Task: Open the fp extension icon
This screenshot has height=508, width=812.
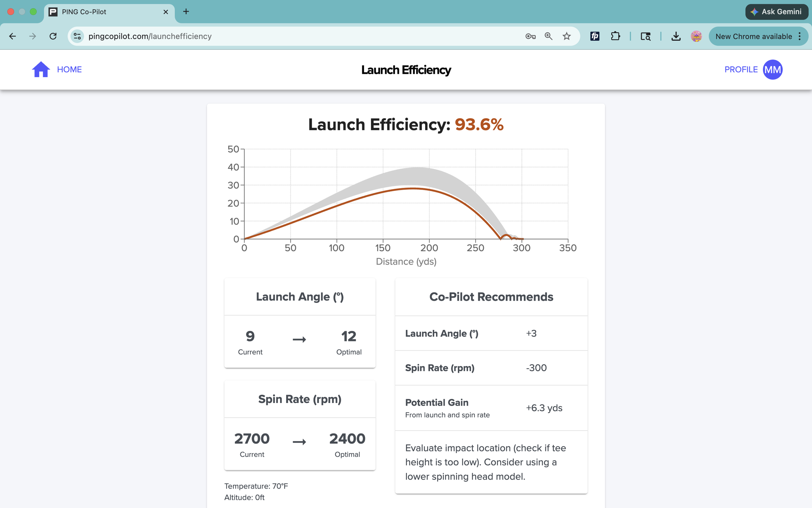Action: pyautogui.click(x=595, y=36)
